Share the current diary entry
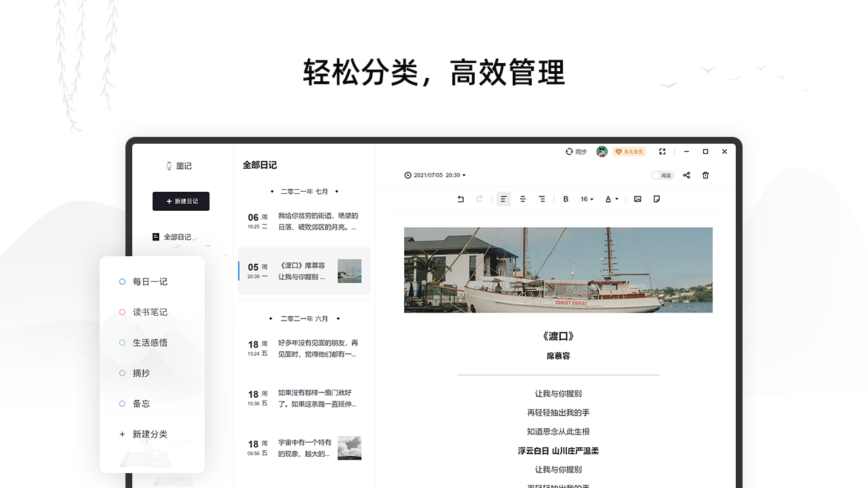Viewport: 868px width, 488px height. point(686,175)
